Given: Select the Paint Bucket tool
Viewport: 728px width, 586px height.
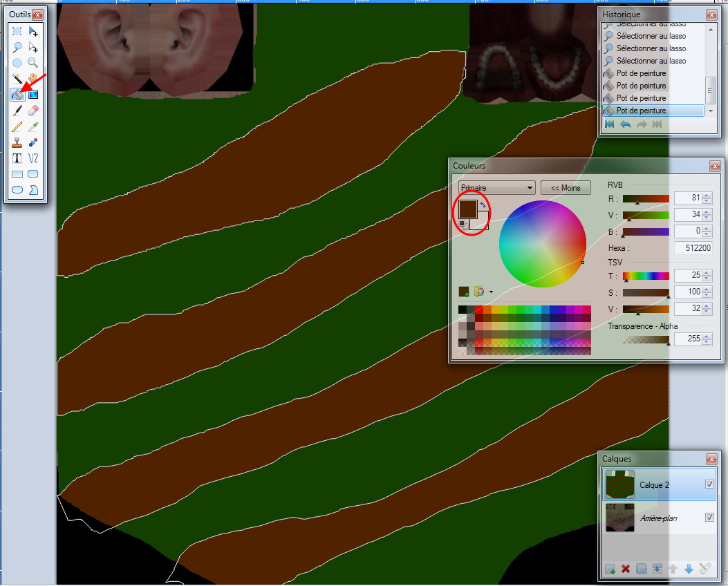Looking at the screenshot, I should 17,95.
